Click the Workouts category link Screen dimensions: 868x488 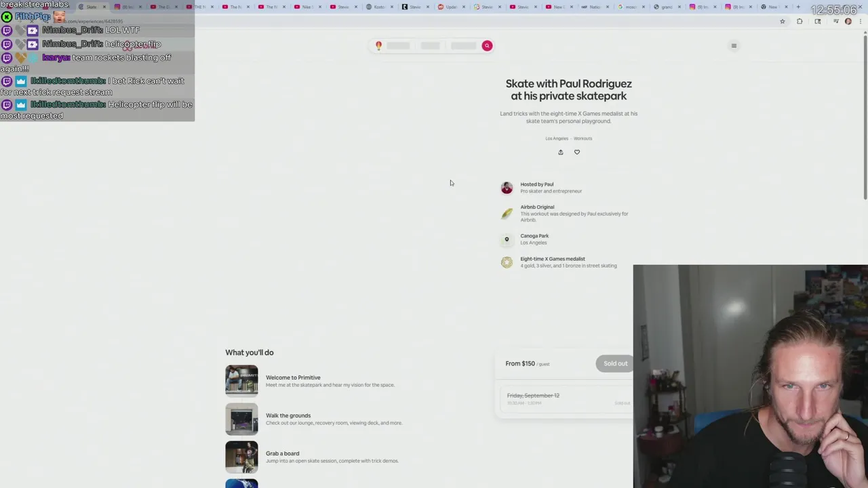(x=583, y=138)
